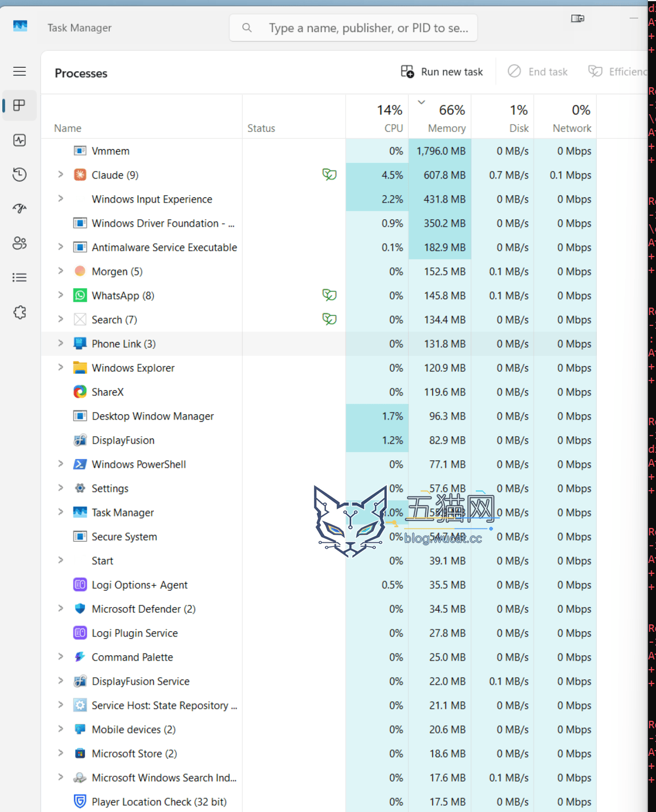Expand Windows Input Experience group

(60, 199)
